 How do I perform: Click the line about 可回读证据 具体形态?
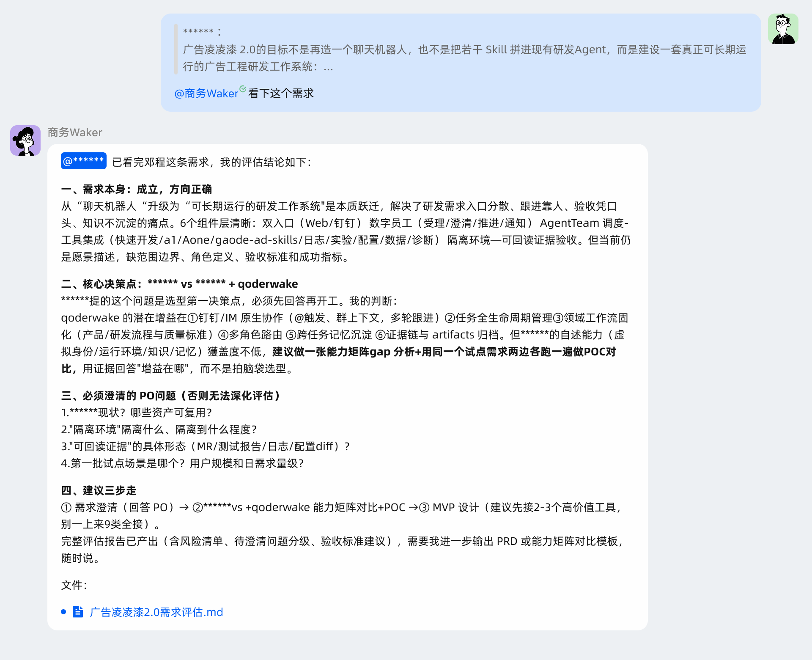206,446
